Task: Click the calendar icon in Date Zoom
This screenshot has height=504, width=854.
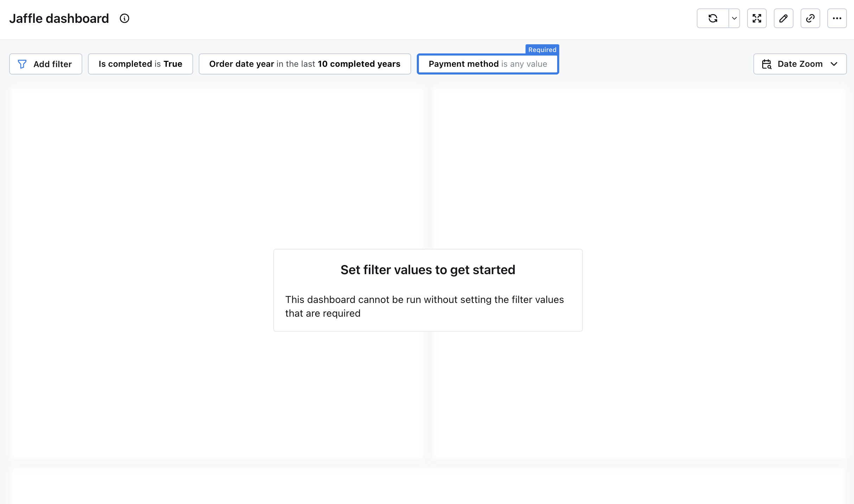Action: 767,64
